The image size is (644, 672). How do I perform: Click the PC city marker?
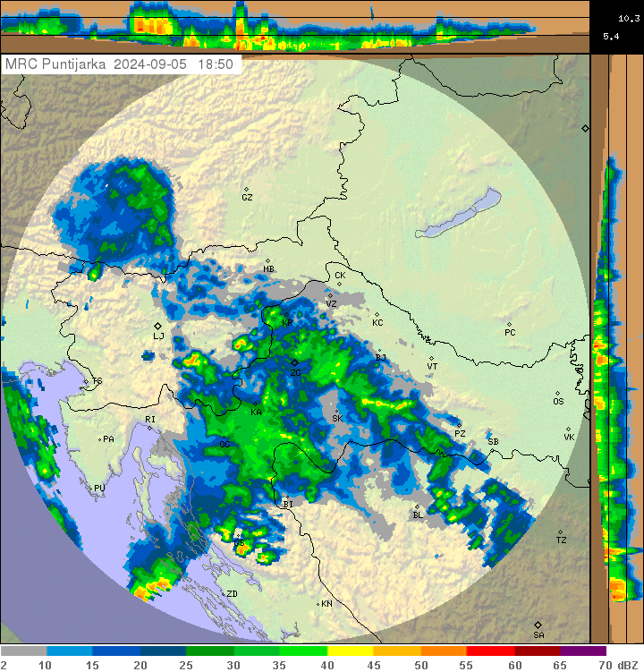click(x=509, y=324)
